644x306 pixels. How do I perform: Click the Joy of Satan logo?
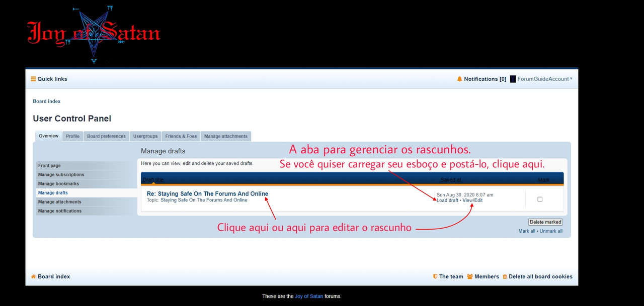click(94, 34)
